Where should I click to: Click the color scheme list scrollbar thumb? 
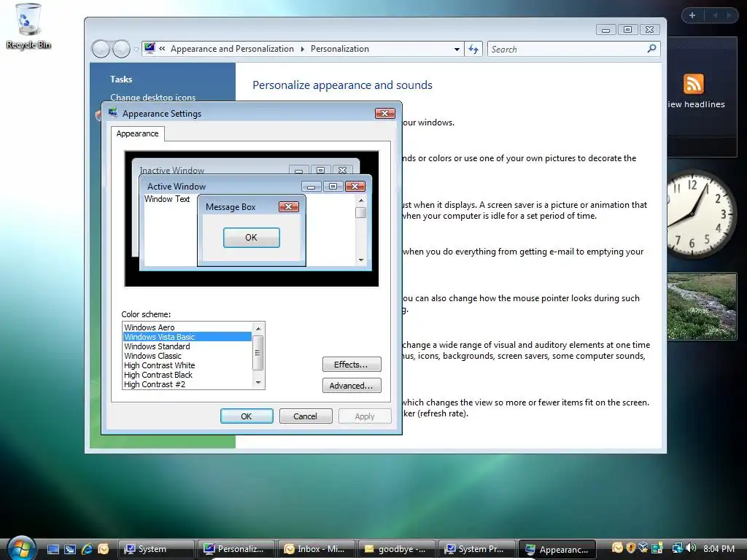(258, 352)
